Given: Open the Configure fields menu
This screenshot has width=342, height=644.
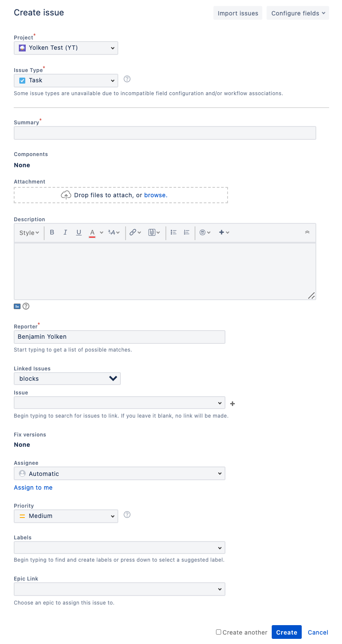Looking at the screenshot, I should (298, 13).
